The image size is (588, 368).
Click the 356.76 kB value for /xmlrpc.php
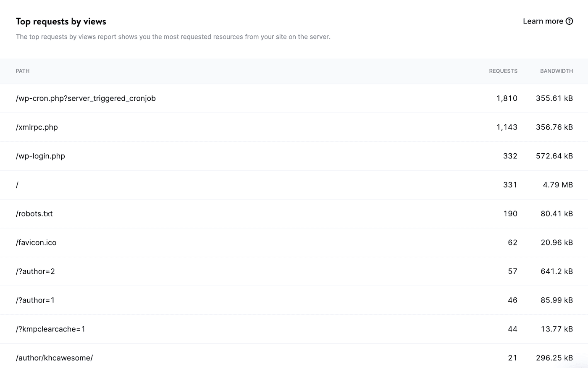[x=554, y=127]
